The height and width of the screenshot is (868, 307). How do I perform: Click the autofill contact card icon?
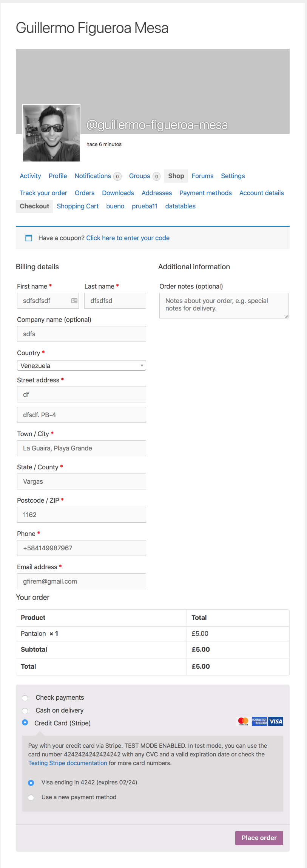tap(74, 301)
